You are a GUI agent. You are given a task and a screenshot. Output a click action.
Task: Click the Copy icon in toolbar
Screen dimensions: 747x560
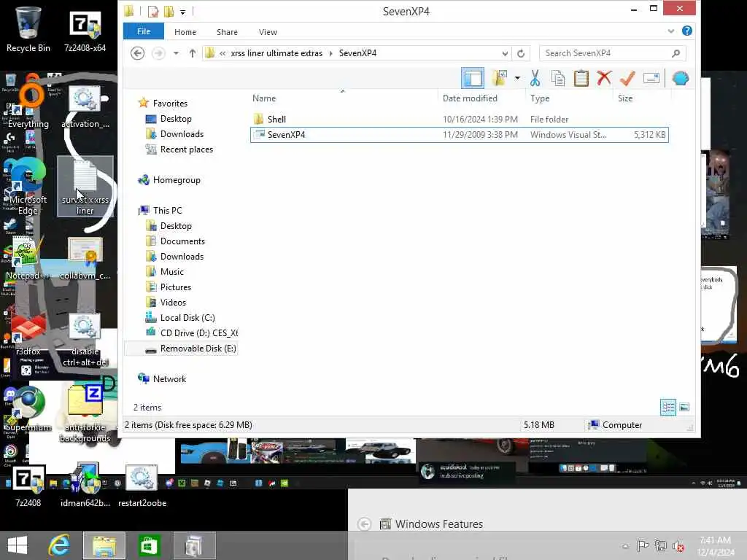coord(558,78)
